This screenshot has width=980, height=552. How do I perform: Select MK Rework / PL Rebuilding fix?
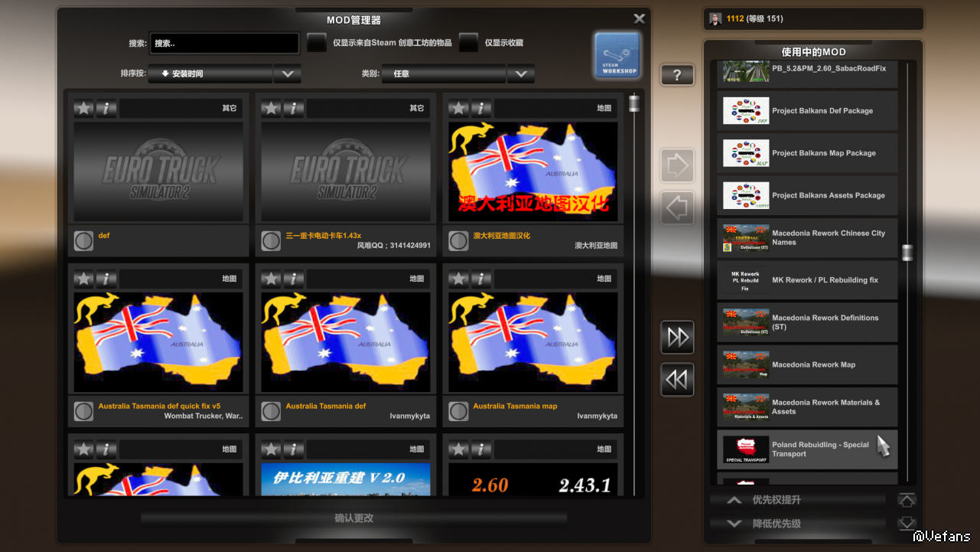tap(807, 280)
